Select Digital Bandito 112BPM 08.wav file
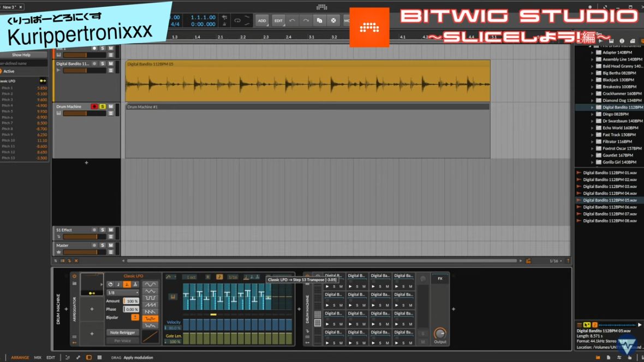Image resolution: width=644 pixels, height=362 pixels. 610,221
